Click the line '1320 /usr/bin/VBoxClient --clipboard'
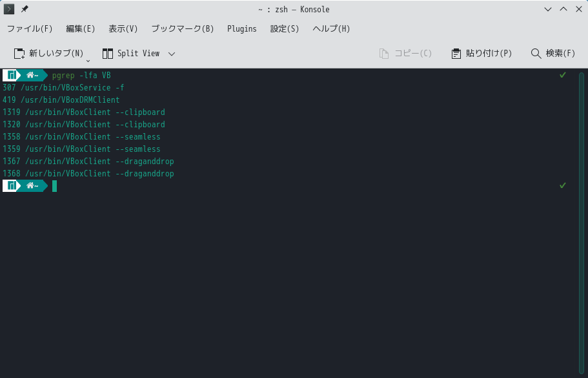Image resolution: width=588 pixels, height=378 pixels. pos(84,125)
